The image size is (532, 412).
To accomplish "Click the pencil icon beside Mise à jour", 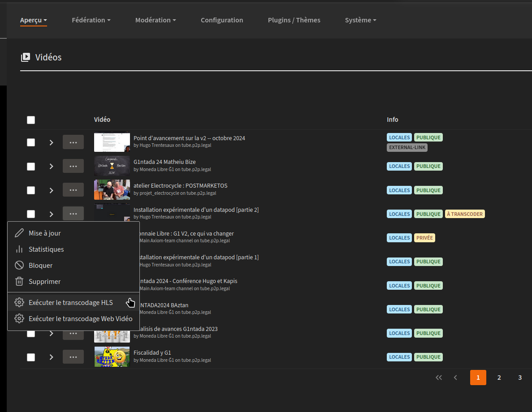I will [x=19, y=233].
